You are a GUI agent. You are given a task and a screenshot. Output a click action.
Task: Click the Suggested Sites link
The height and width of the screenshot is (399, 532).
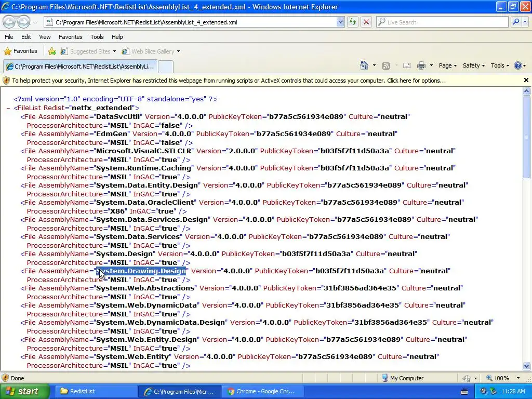(90, 51)
